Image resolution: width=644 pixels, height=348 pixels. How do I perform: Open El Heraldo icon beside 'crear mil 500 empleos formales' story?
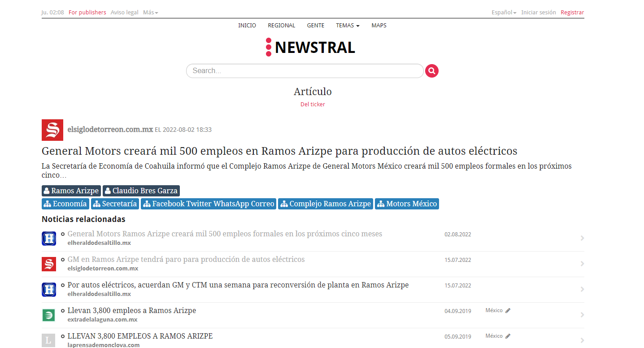[49, 239]
